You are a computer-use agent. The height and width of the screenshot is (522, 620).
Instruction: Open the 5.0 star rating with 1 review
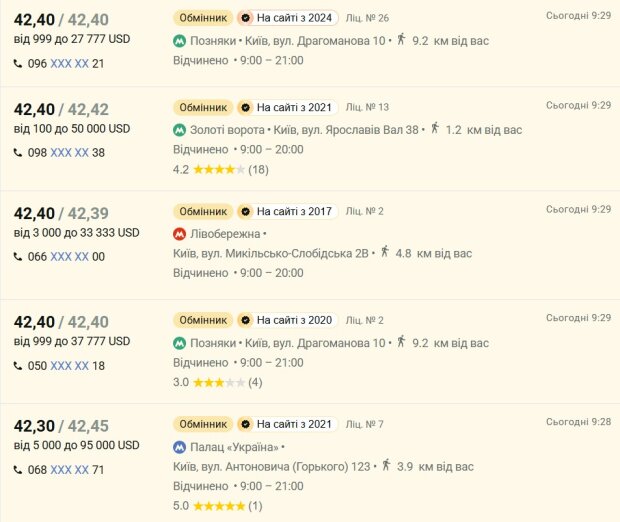[217, 506]
